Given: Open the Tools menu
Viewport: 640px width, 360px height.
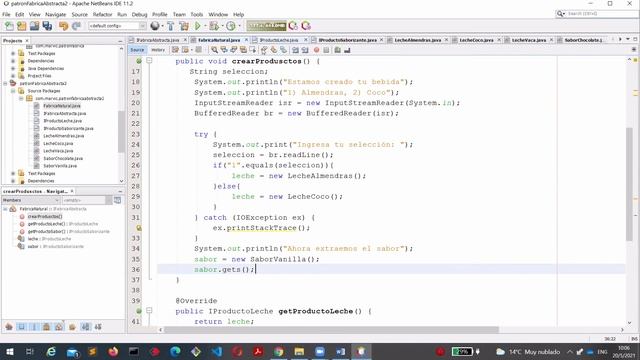Looking at the screenshot, I should (197, 14).
